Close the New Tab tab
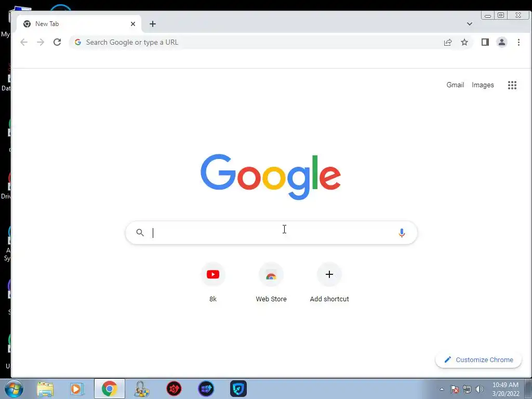This screenshot has width=532, height=399. tap(133, 24)
